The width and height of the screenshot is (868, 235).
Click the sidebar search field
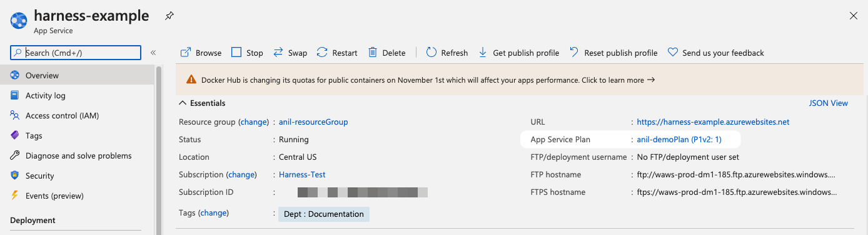click(76, 53)
